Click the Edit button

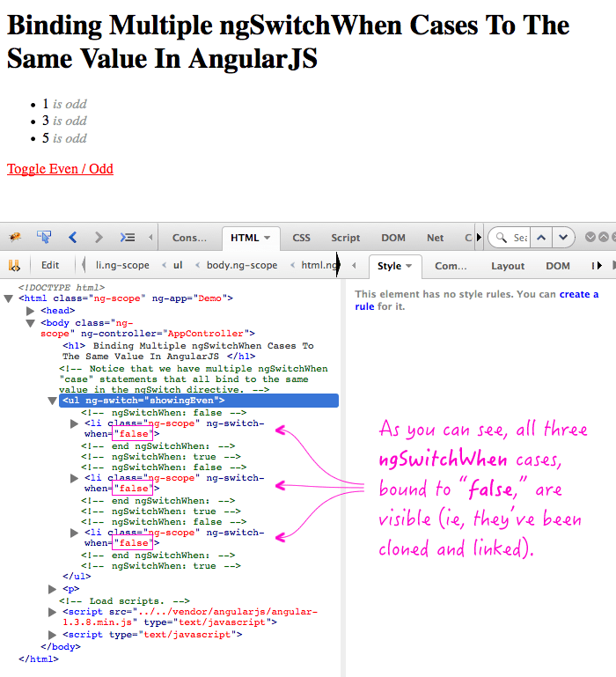pos(50,265)
